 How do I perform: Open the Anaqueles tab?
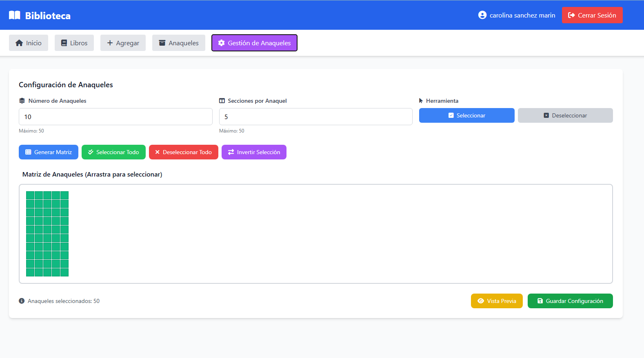point(179,43)
